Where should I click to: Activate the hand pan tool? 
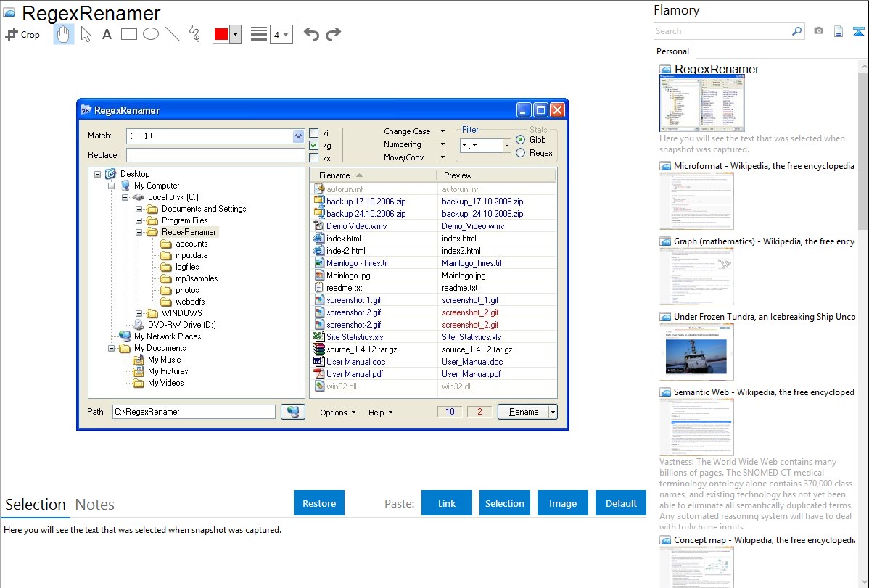[x=63, y=34]
